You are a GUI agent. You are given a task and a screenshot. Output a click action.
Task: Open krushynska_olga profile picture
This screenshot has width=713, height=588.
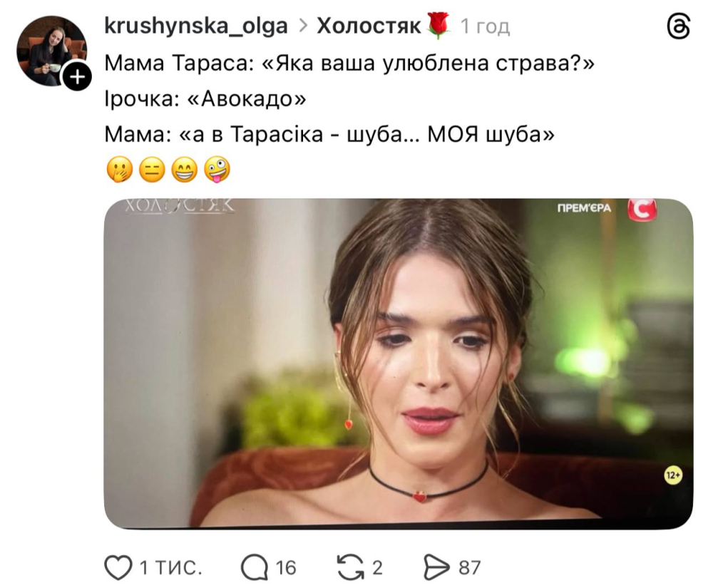click(x=51, y=51)
